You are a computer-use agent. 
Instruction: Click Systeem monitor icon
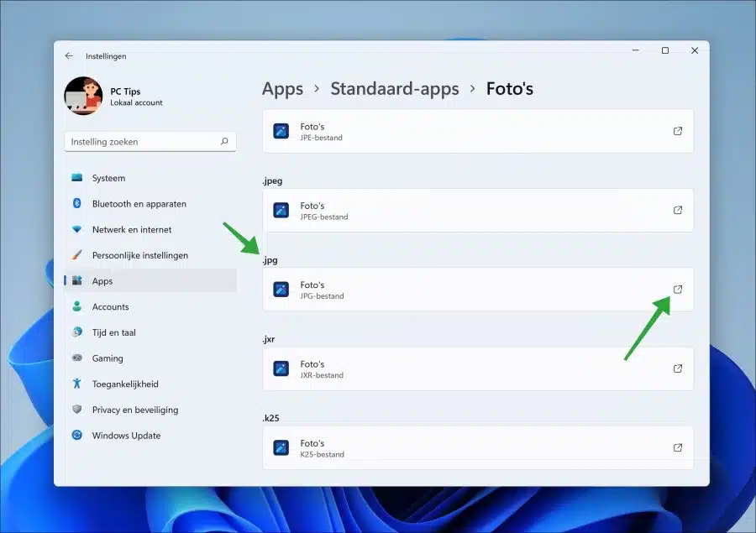[76, 178]
